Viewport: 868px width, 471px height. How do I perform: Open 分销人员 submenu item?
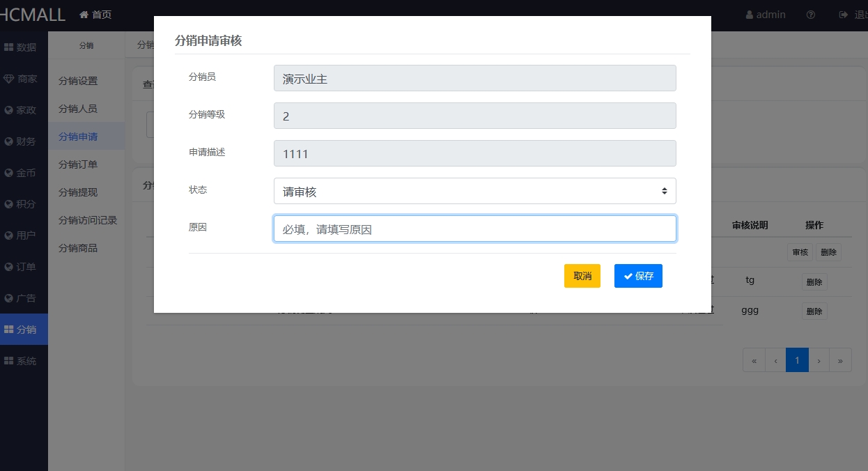[78, 109]
